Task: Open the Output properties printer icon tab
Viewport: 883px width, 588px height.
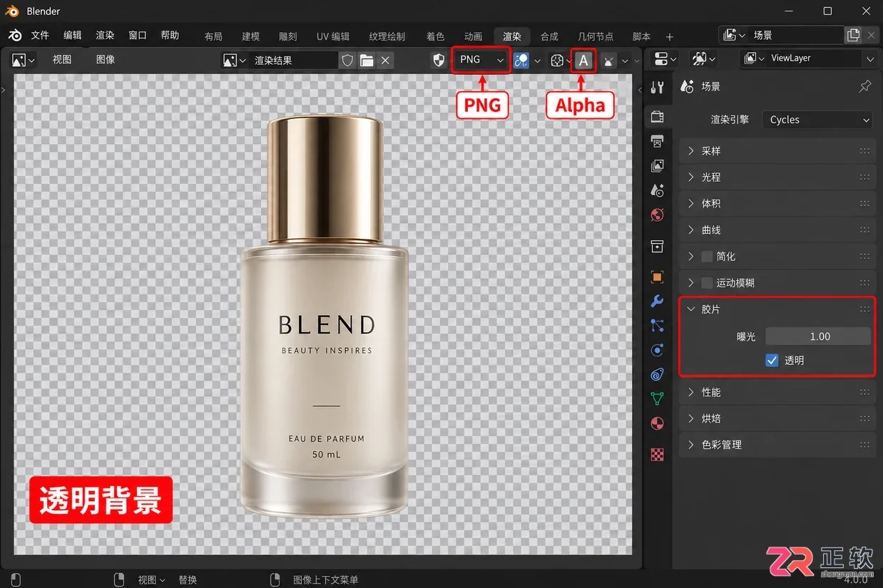Action: 658,141
